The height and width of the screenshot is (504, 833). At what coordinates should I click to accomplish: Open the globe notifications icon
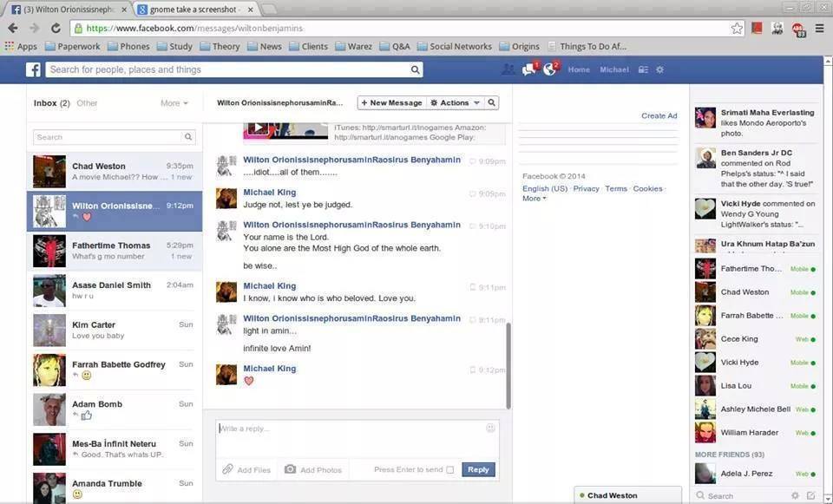(x=550, y=69)
